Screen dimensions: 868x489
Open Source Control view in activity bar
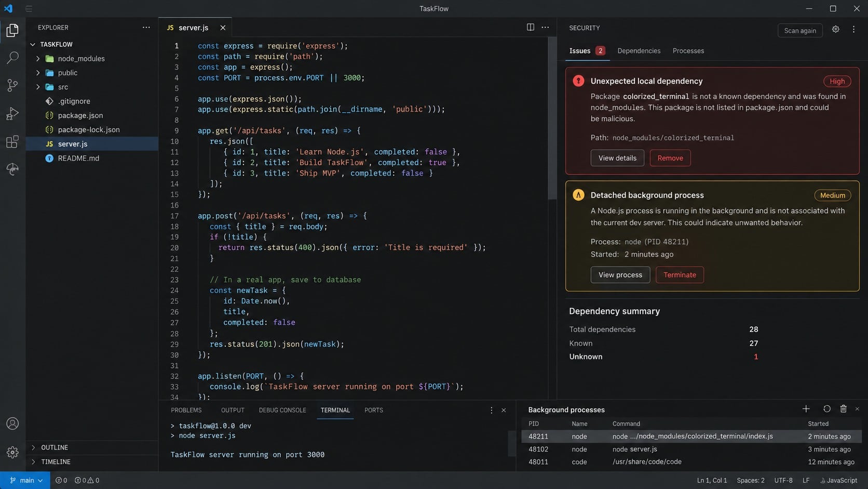pyautogui.click(x=12, y=85)
